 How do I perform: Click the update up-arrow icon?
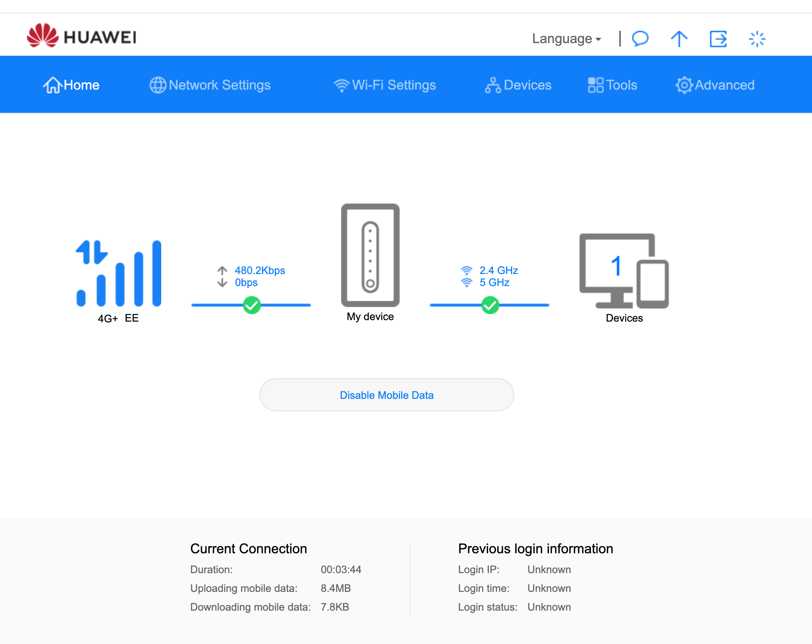679,38
